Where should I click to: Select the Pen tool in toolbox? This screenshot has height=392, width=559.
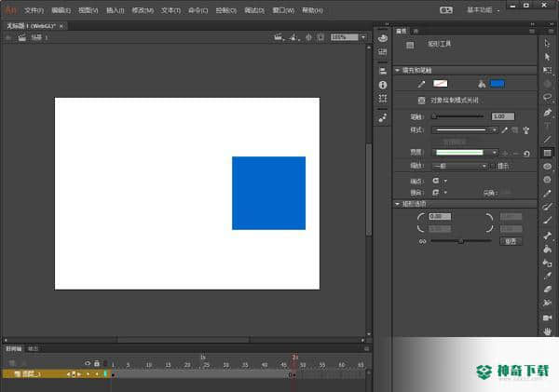[x=547, y=113]
